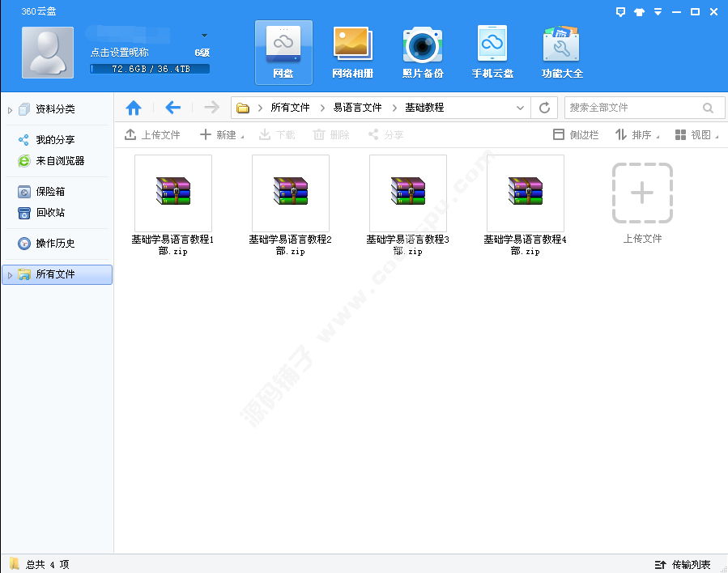This screenshot has height=573, width=728.
Task: Navigate back with left arrow
Action: point(172,108)
